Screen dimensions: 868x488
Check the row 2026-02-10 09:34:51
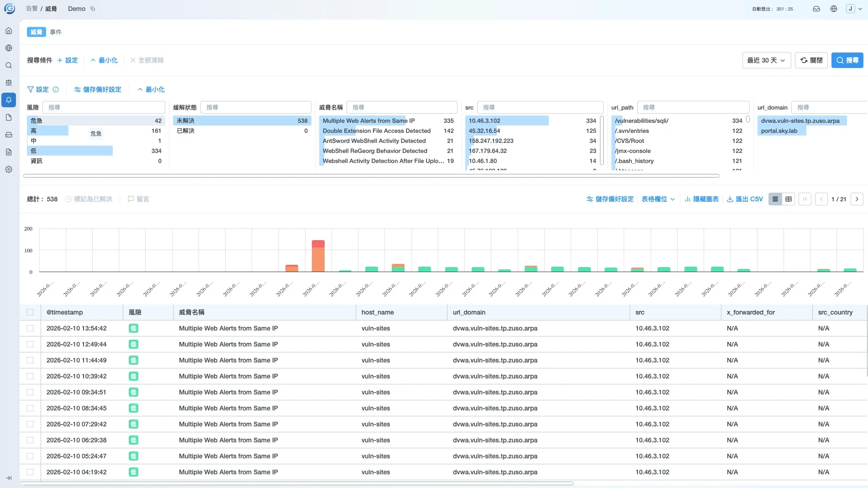[x=30, y=392]
